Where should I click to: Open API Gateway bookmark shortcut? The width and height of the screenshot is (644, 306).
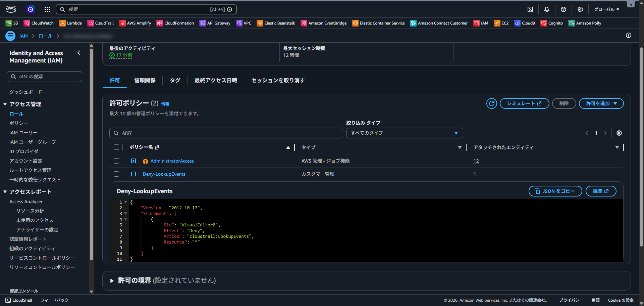click(x=215, y=23)
